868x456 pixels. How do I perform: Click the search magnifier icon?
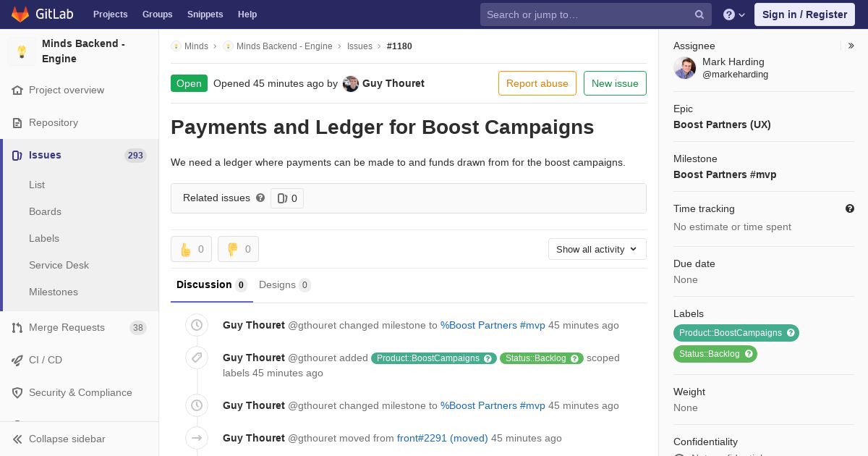pos(699,14)
